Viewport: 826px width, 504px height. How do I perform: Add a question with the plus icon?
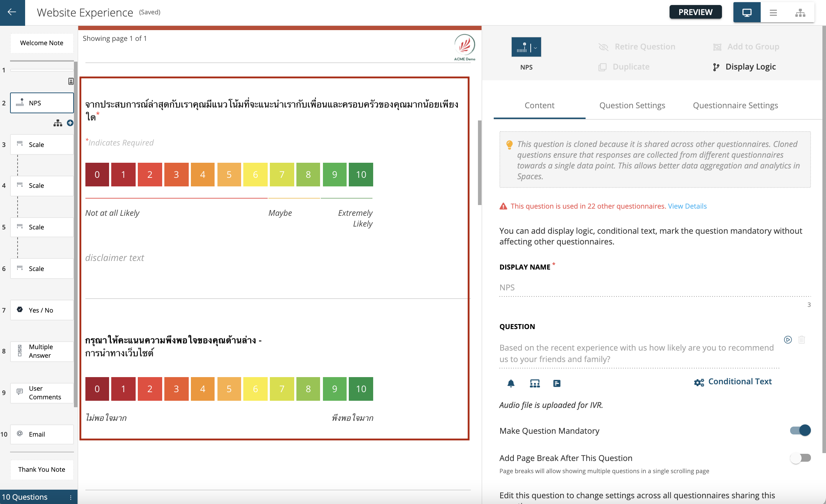[x=70, y=123]
